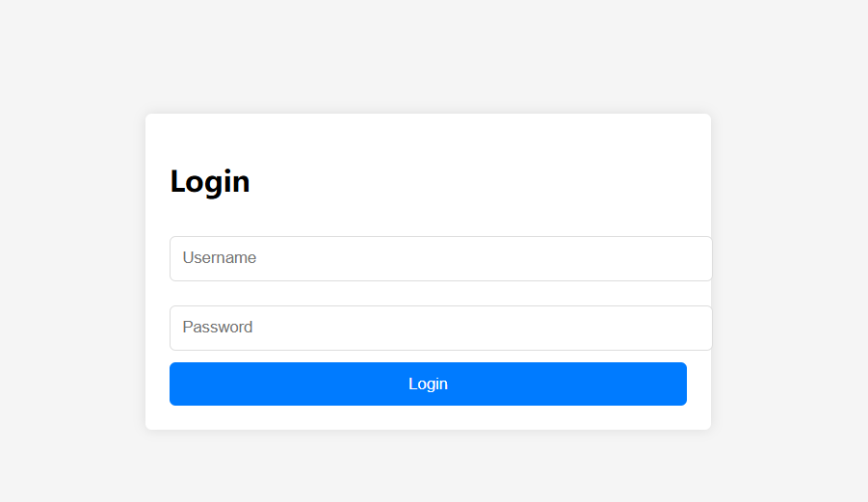Click the white Login button label
868x502 pixels.
[428, 383]
